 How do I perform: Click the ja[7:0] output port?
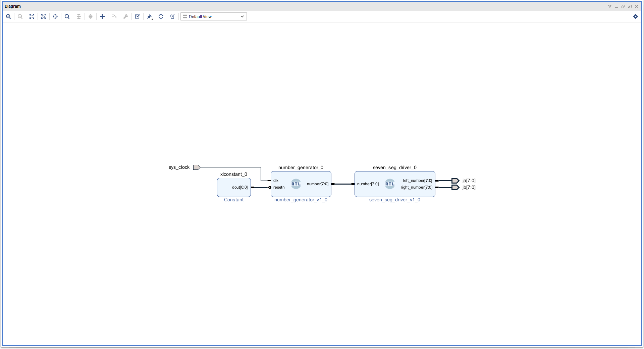coord(455,181)
